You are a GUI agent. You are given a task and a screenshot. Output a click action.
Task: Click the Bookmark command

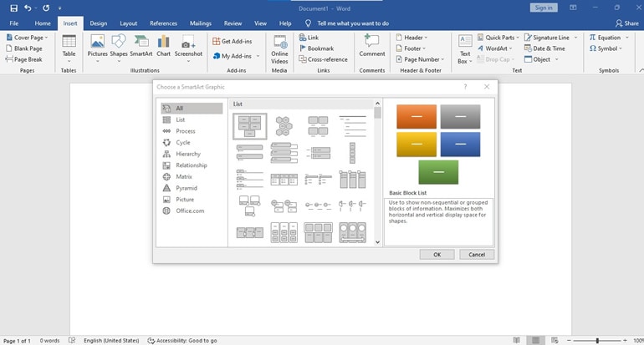point(316,48)
